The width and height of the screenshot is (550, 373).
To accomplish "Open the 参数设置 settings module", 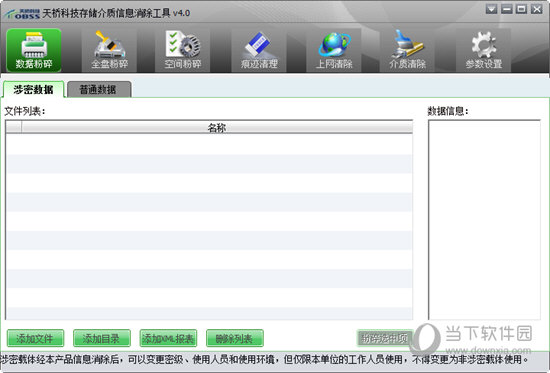I will tap(483, 50).
